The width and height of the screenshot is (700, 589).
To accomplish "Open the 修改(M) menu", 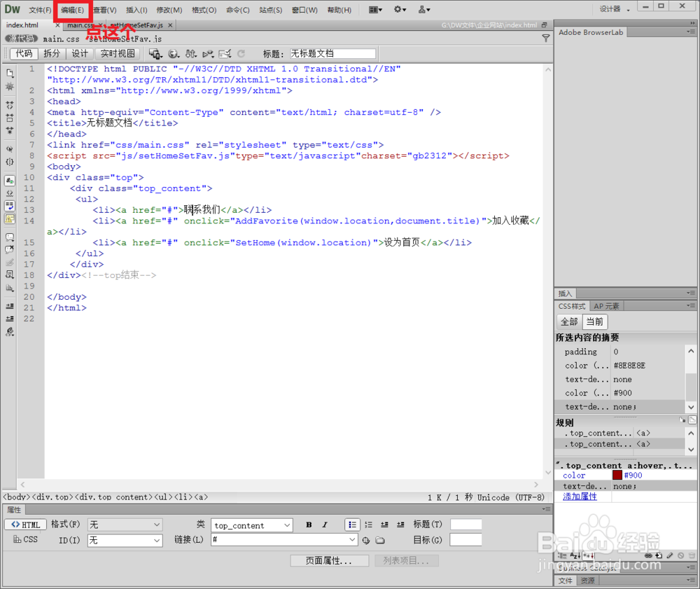I will (169, 10).
